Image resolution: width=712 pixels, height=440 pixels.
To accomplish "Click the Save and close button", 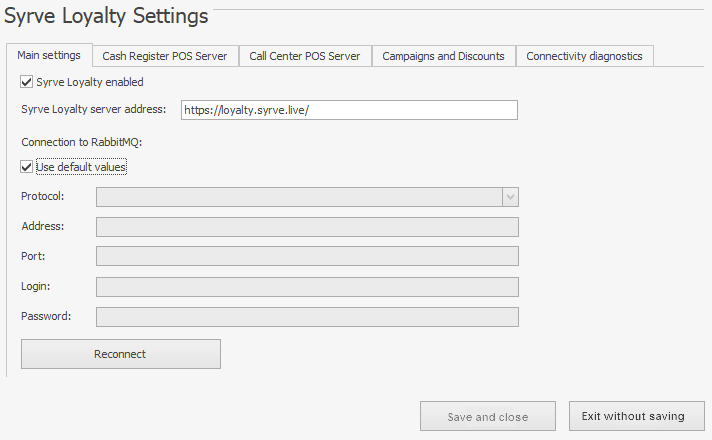I will [x=487, y=416].
